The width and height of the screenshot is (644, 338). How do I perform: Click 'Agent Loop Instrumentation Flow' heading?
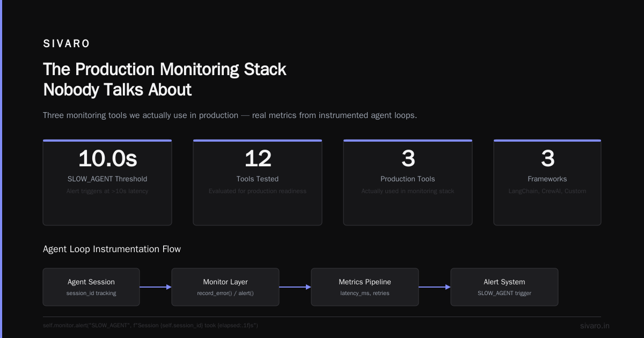112,249
